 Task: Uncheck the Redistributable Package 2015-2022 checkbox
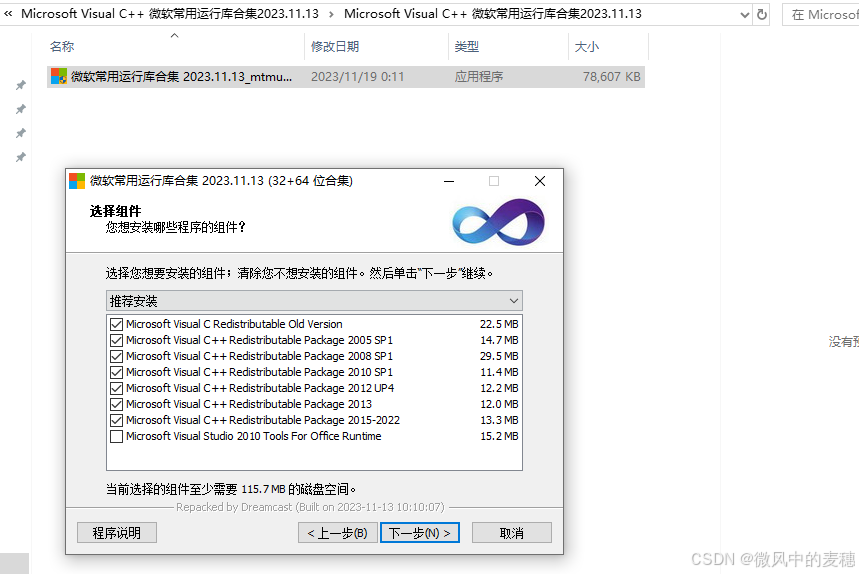(x=116, y=420)
